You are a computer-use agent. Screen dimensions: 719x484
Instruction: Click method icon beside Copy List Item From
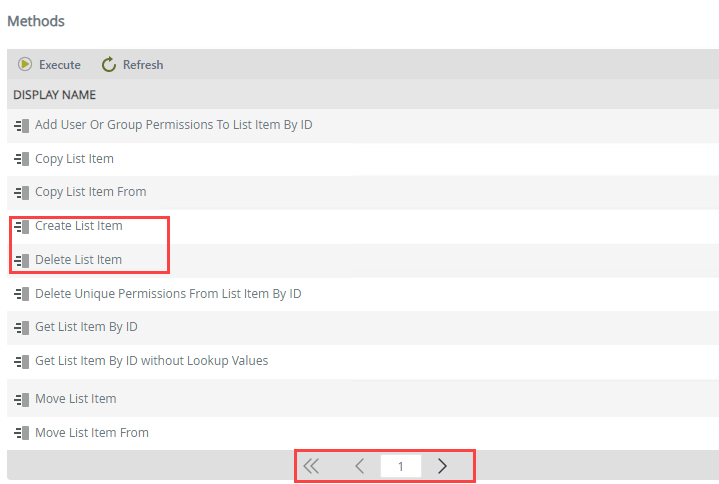click(22, 192)
